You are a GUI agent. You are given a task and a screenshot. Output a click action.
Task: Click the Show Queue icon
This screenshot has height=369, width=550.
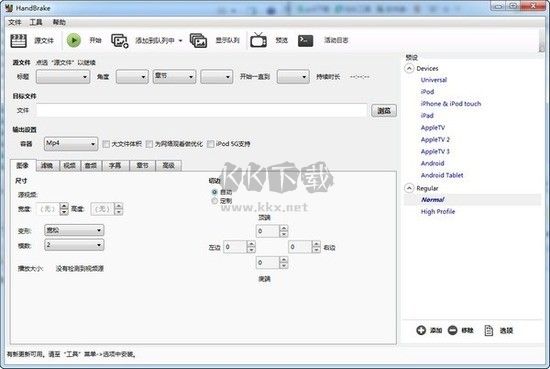pyautogui.click(x=198, y=41)
